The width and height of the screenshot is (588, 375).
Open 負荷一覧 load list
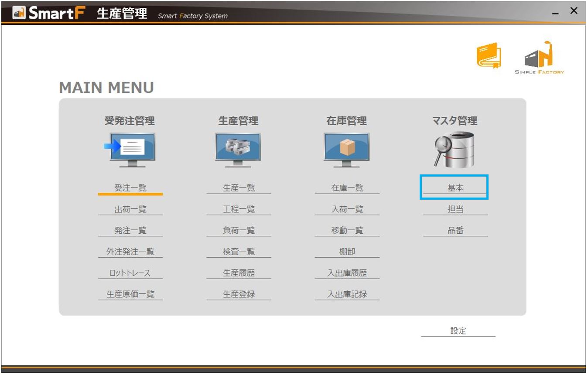[239, 230]
